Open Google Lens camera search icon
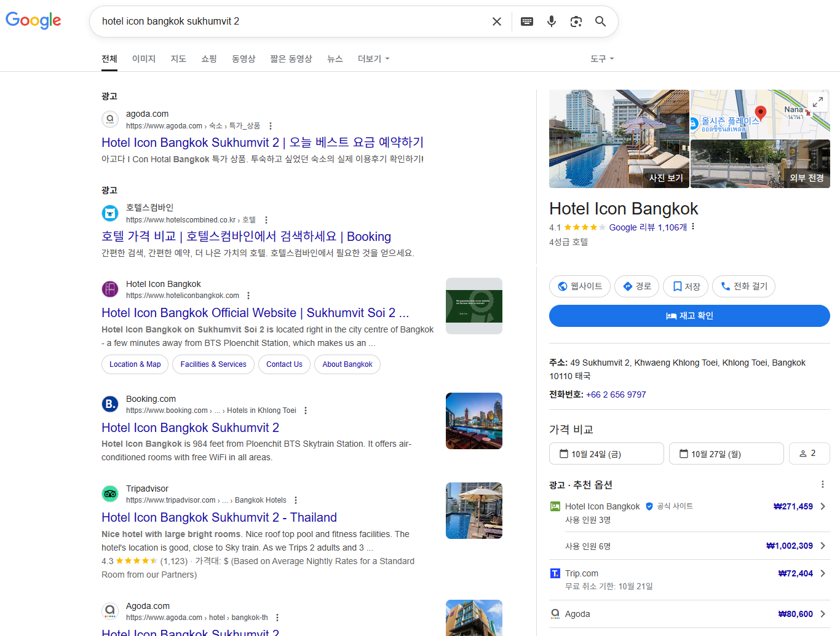This screenshot has width=840, height=636. pyautogui.click(x=576, y=21)
